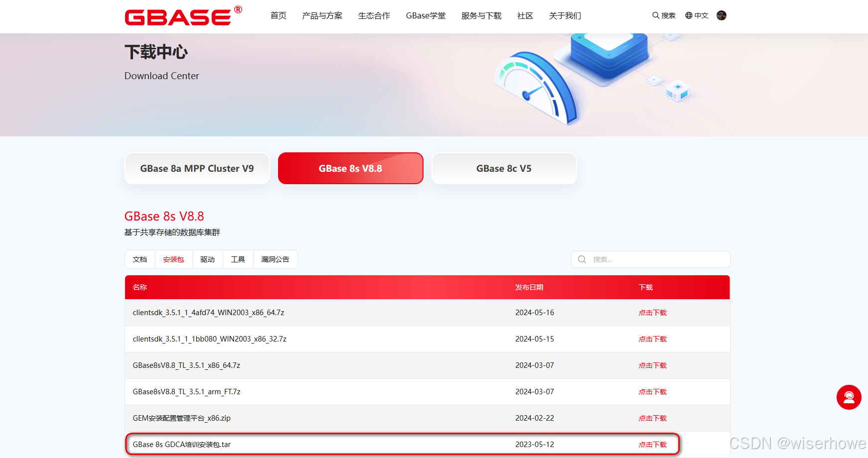Switch language via globe 中文 icon
This screenshot has width=868, height=458.
pyautogui.click(x=697, y=15)
